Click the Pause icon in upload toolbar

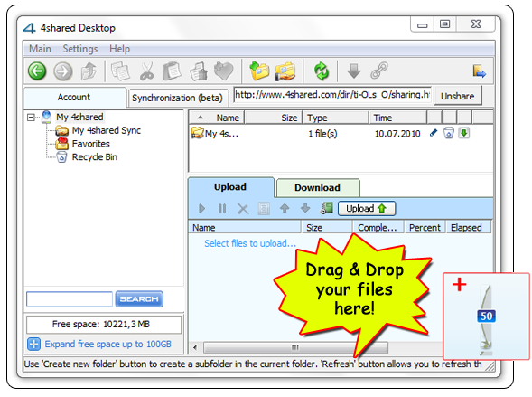(222, 208)
